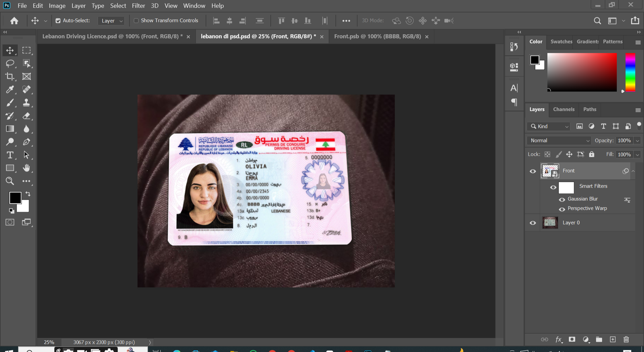The width and height of the screenshot is (644, 352).
Task: Select the Lasso tool
Action: (10, 63)
